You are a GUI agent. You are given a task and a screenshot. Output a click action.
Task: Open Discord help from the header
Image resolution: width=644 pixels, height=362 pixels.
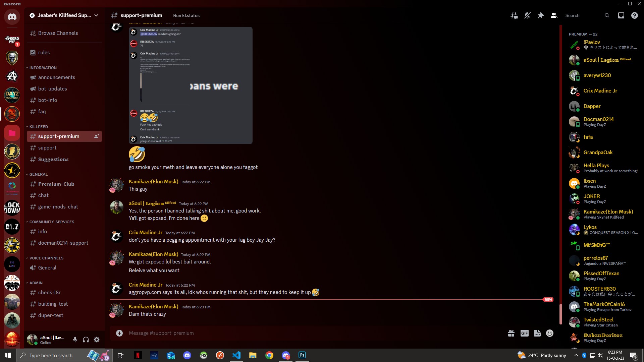(635, 15)
